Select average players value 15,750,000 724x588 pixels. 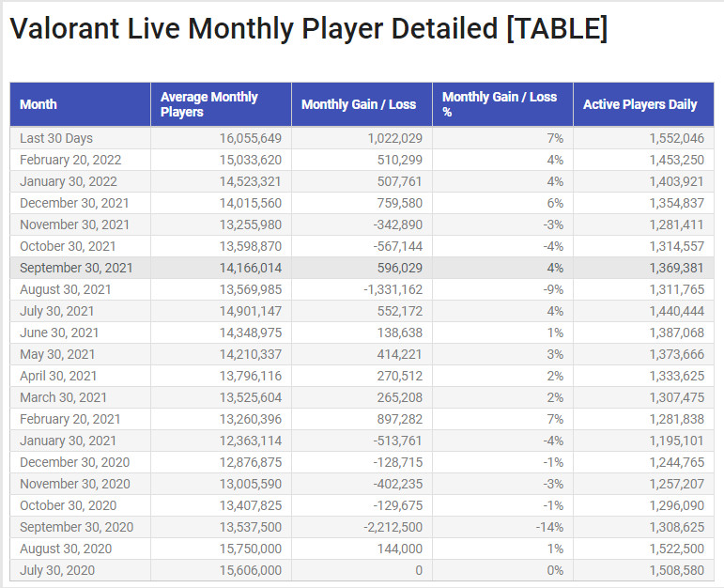click(x=251, y=549)
